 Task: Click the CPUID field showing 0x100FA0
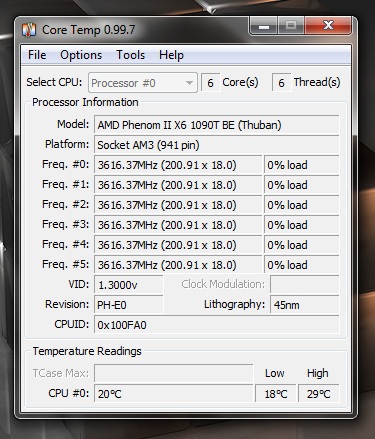[x=217, y=325]
